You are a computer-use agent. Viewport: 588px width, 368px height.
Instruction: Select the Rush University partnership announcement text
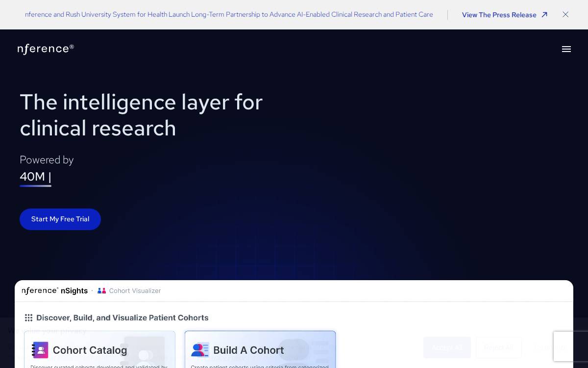coord(229,15)
